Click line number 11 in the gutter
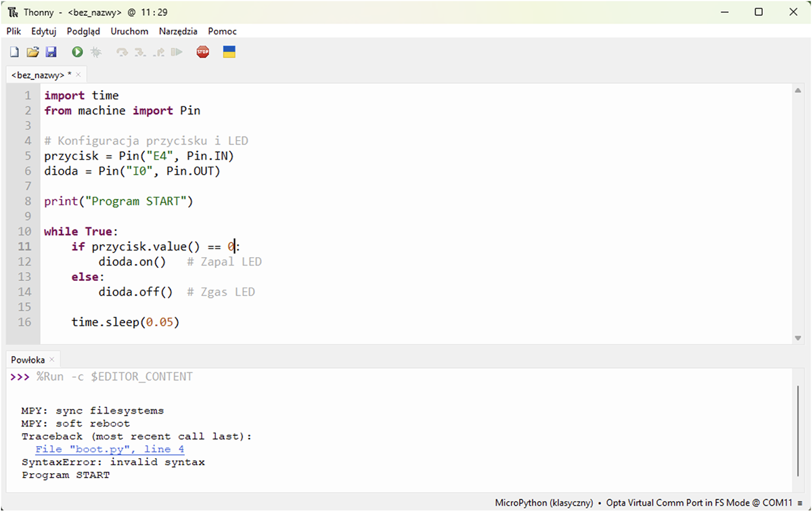Screen dimensions: 812x511 click(x=24, y=246)
